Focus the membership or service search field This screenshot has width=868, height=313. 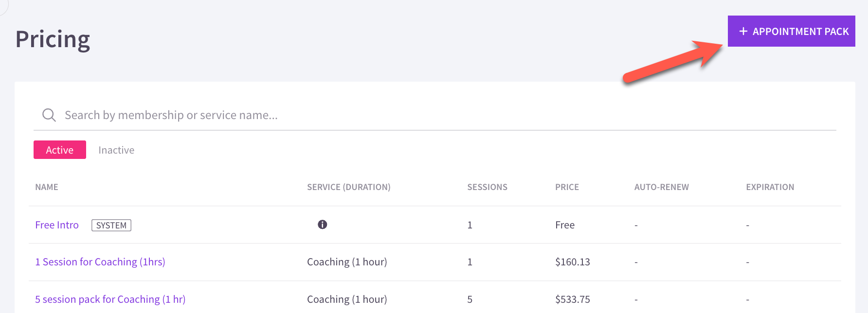point(435,115)
